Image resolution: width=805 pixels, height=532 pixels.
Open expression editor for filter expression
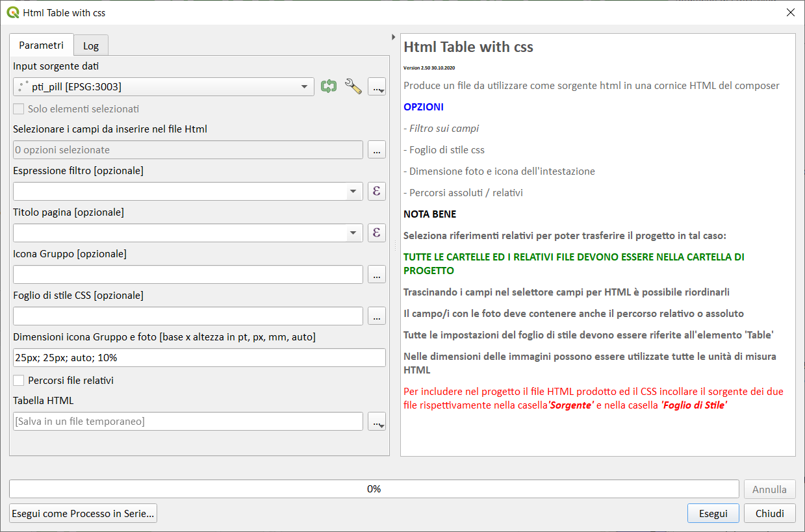(377, 191)
